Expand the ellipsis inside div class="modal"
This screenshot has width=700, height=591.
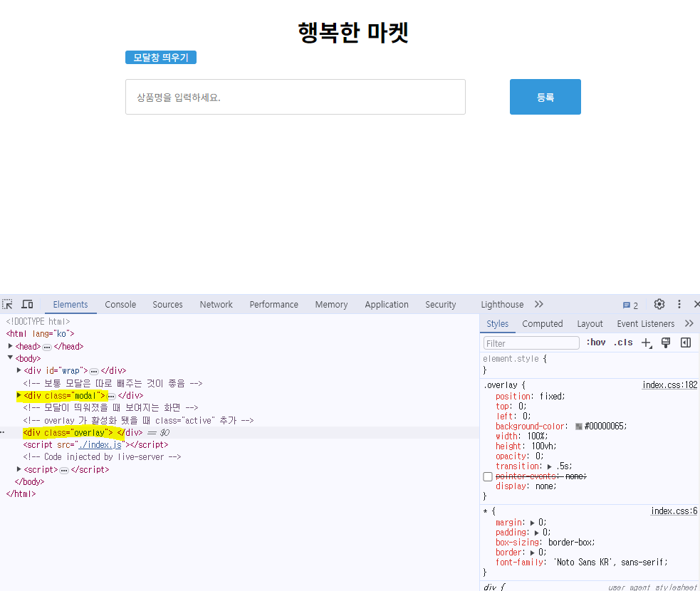pos(111,396)
